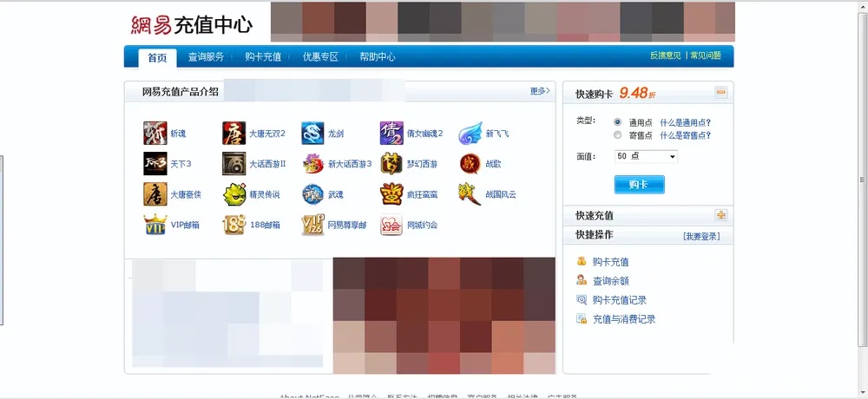Viewport: 868px width, 399px height.
Task: Open the VIP邮箱 crown icon
Action: pos(155,225)
